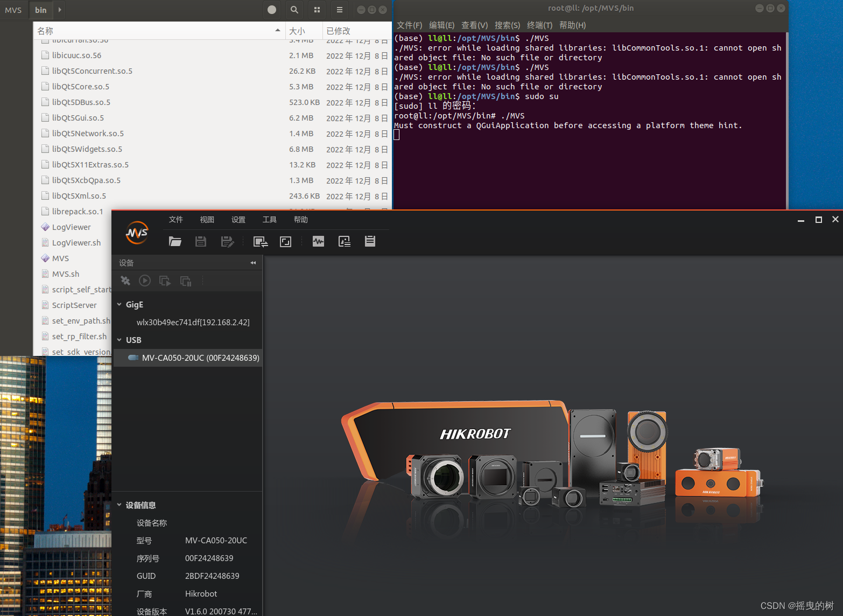Click the USB camera icon beside MV-CA050-20UC

pyautogui.click(x=133, y=358)
